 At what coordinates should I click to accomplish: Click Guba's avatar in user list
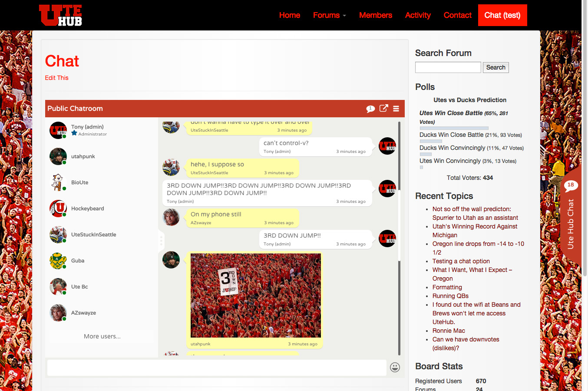(58, 261)
